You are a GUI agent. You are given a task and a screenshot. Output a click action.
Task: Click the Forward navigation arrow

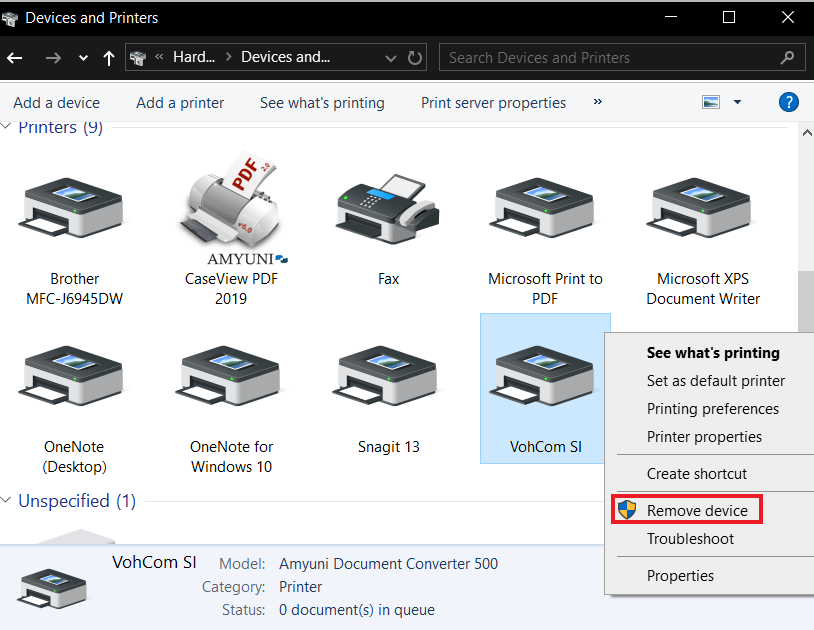pyautogui.click(x=53, y=58)
